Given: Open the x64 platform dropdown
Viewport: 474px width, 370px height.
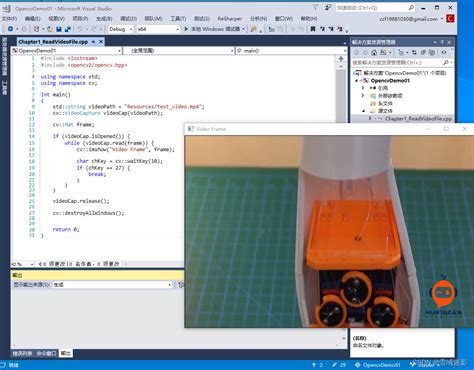Looking at the screenshot, I should click(x=158, y=29).
